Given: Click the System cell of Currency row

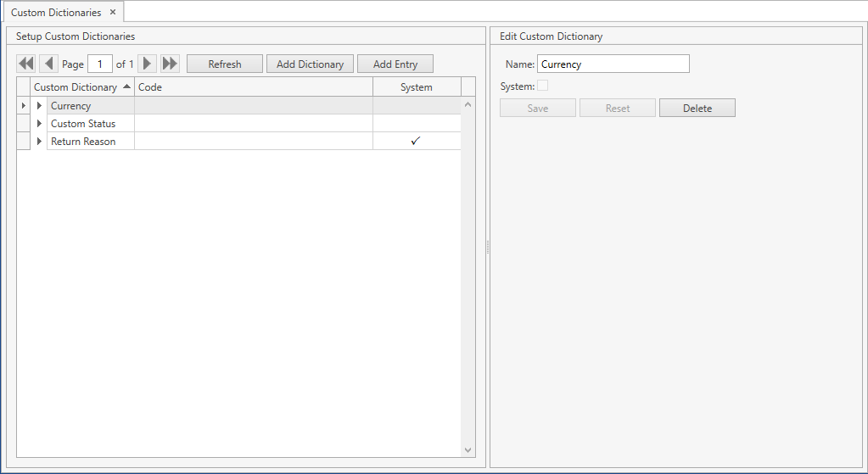Looking at the screenshot, I should [417, 105].
